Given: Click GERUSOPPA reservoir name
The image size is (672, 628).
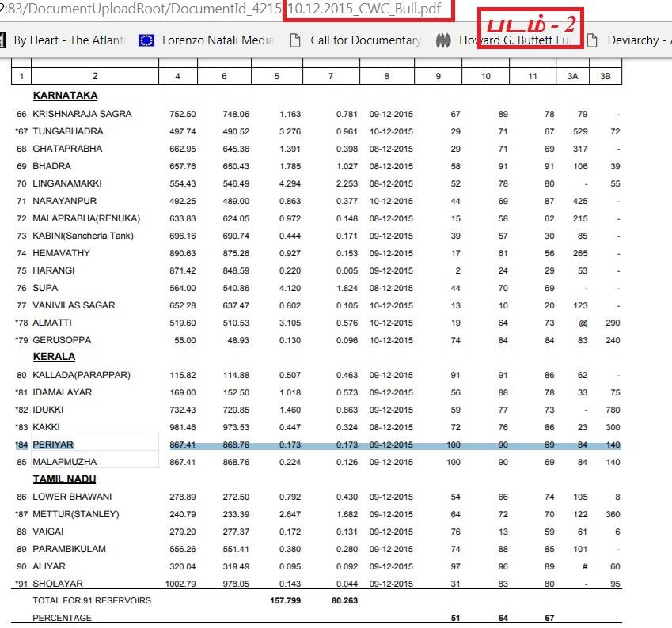Looking at the screenshot, I should [x=62, y=340].
